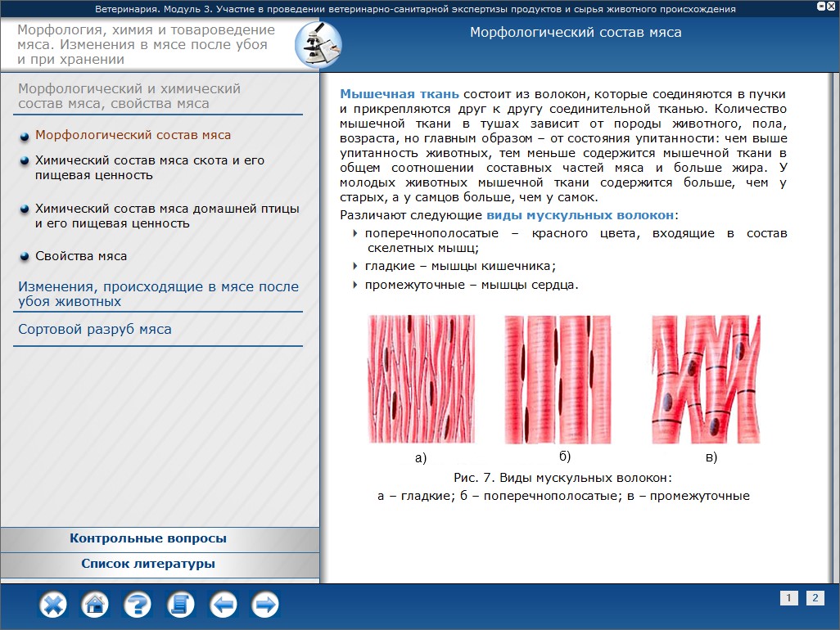Select 'Свойства мяса' topic
The image size is (840, 630).
pos(81,256)
